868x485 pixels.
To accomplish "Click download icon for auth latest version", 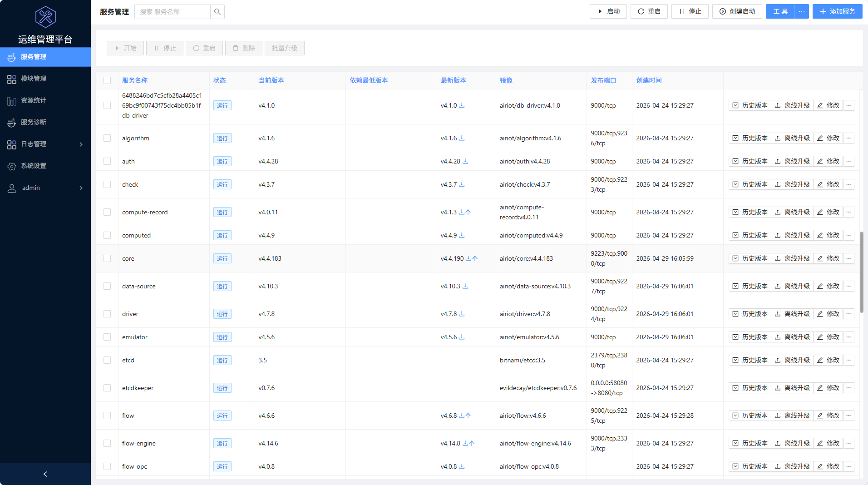I will point(465,161).
